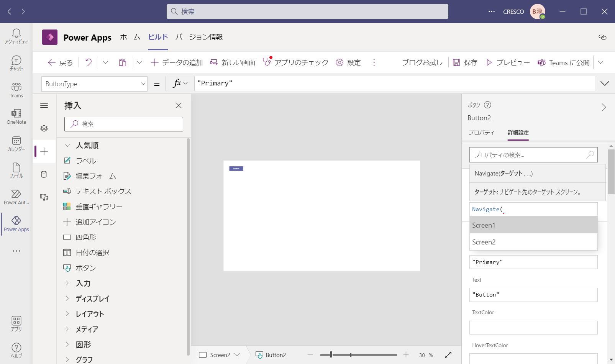Click the zoom in plus button
615x364 pixels.
(x=406, y=355)
